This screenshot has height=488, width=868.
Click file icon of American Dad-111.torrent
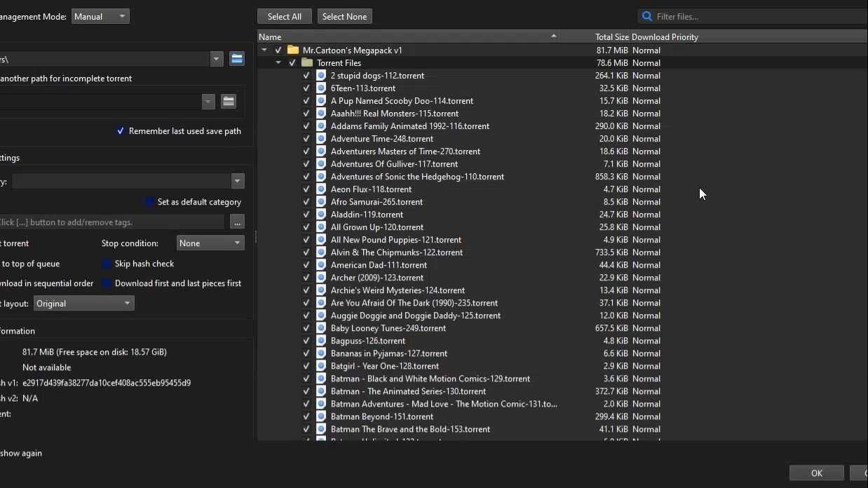pos(321,264)
